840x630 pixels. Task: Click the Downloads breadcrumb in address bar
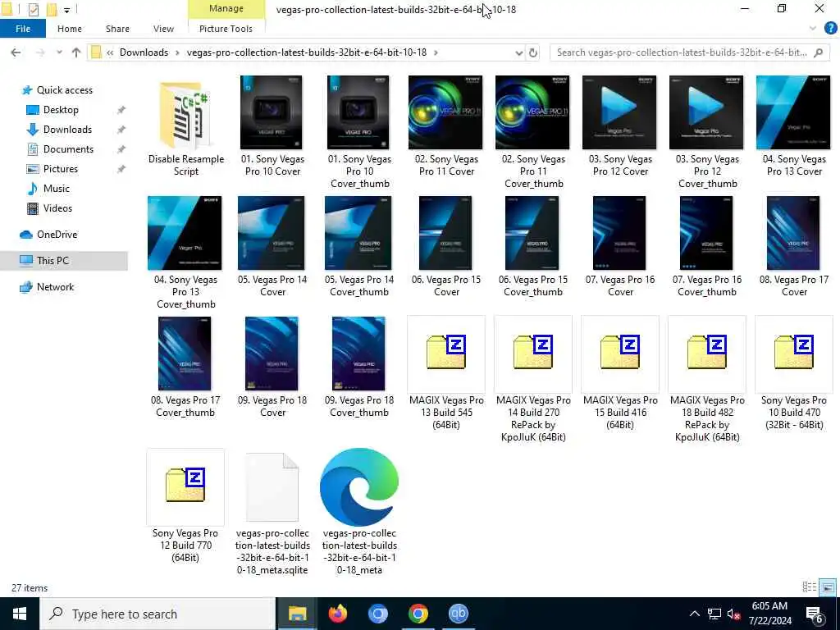tap(144, 52)
